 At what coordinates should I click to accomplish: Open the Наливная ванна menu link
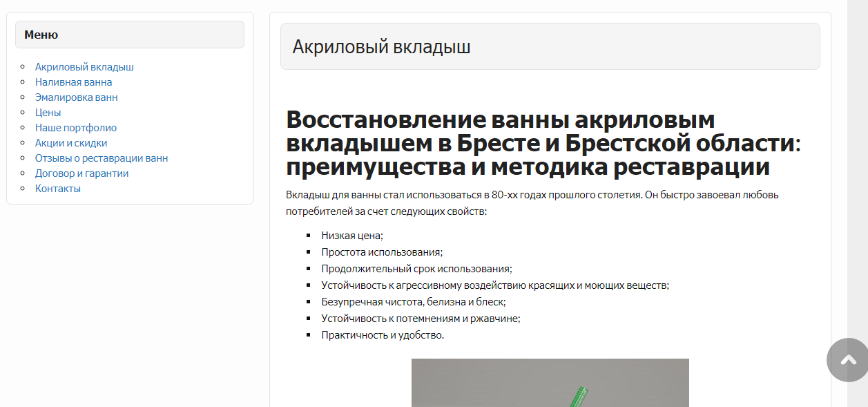(73, 82)
